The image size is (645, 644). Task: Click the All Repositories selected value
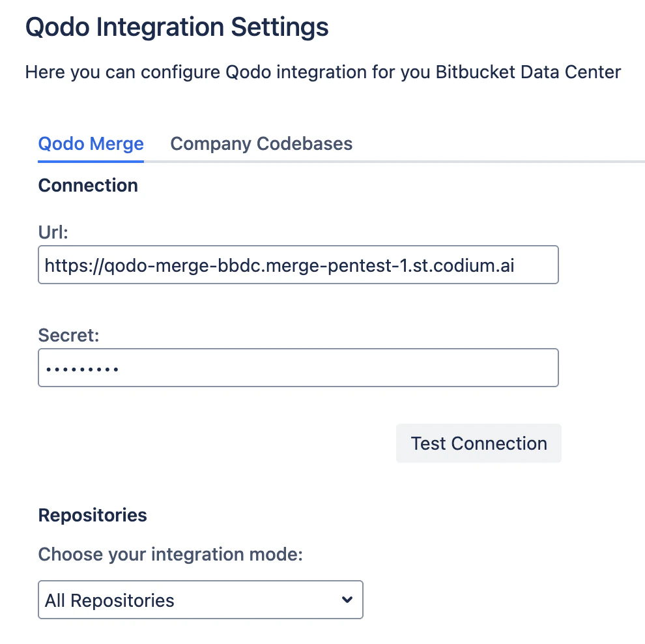(x=108, y=600)
